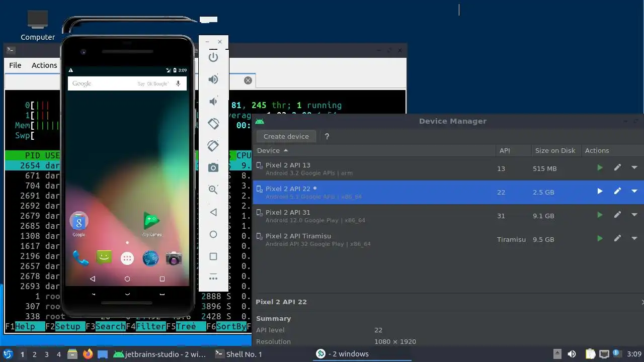Launch Pixel 2 API 13 with play icon
This screenshot has height=362, width=644.
click(x=600, y=167)
